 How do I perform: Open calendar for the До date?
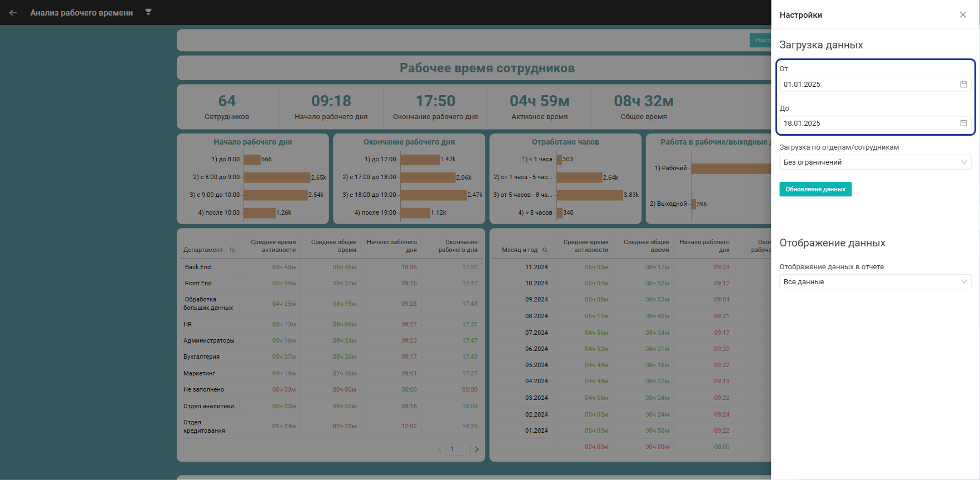click(x=963, y=123)
